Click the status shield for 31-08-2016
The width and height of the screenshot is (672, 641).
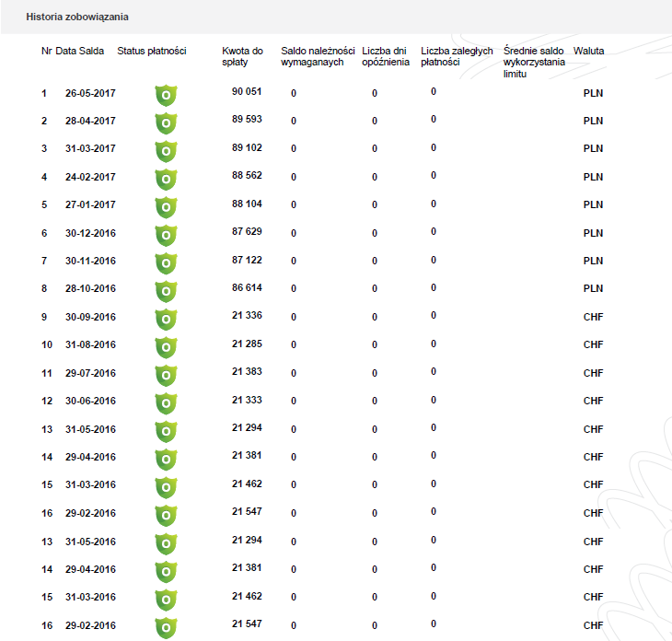click(166, 347)
